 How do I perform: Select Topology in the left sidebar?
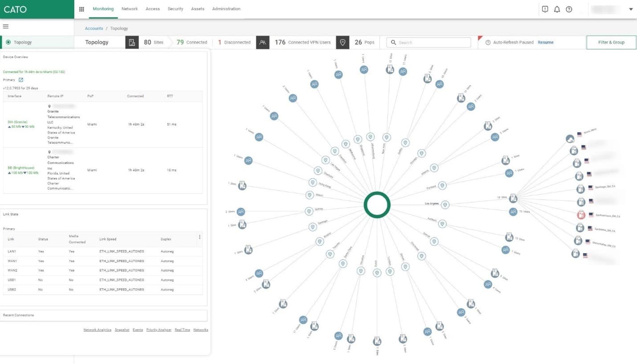point(37,42)
